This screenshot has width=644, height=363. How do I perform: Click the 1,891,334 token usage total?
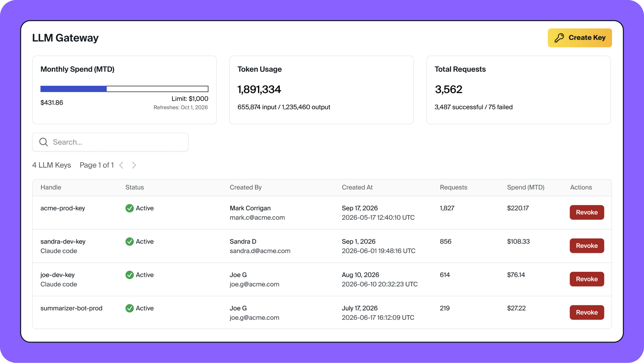pos(259,89)
